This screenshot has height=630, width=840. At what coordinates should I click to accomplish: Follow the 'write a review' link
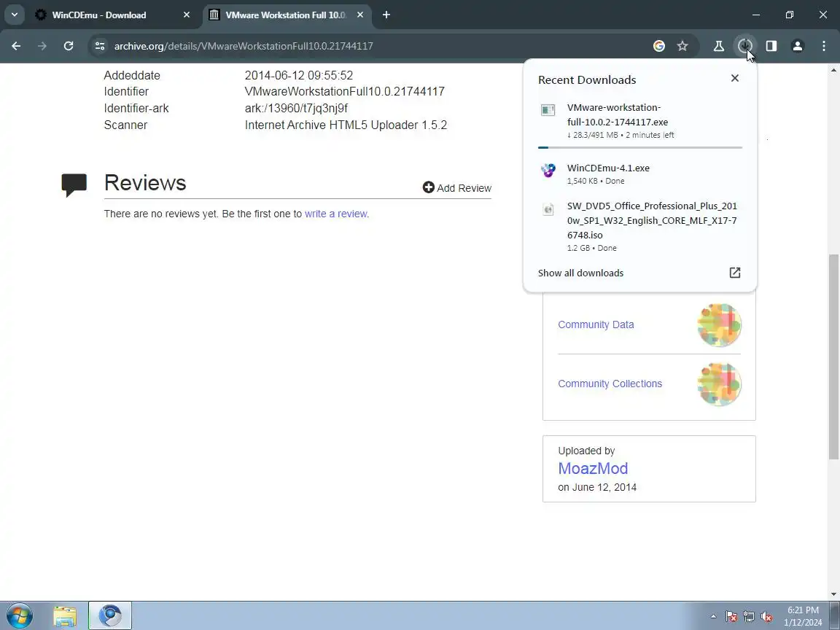[336, 214]
